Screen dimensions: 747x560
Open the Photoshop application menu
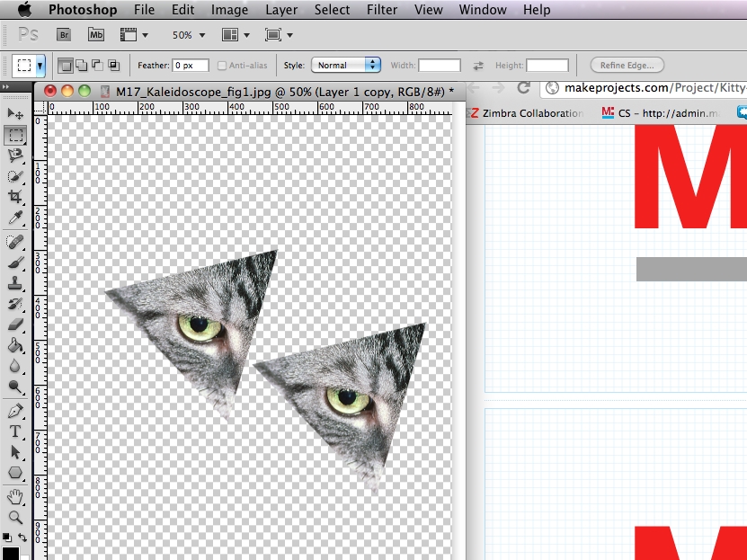pyautogui.click(x=83, y=10)
